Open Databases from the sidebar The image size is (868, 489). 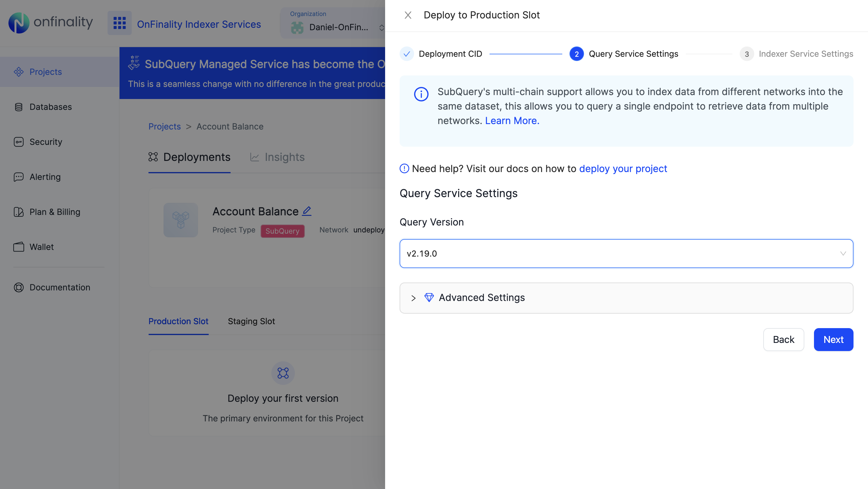pos(50,107)
